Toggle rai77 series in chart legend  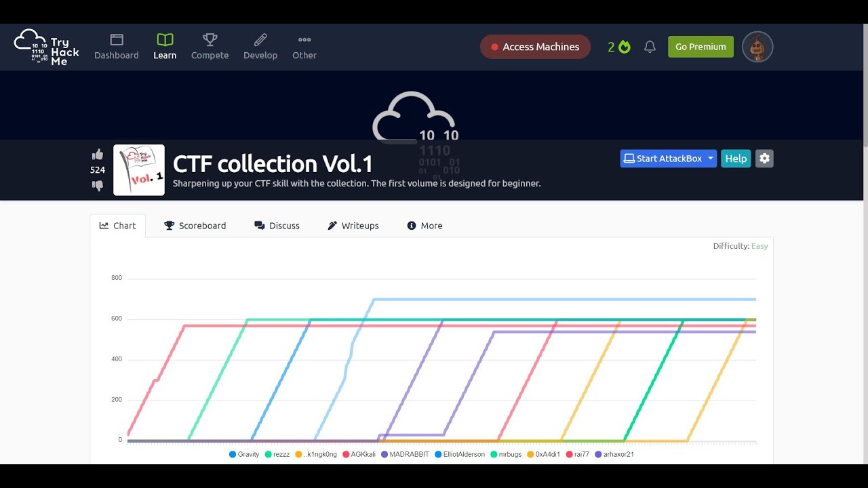click(577, 455)
